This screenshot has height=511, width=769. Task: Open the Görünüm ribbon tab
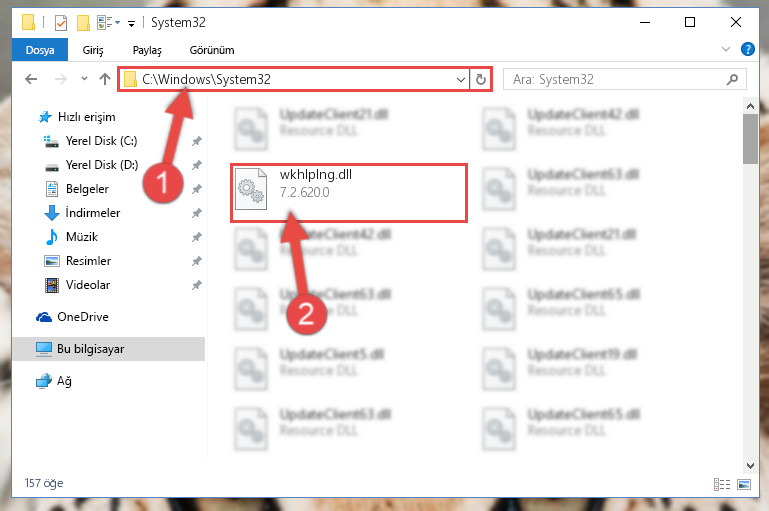pos(212,50)
